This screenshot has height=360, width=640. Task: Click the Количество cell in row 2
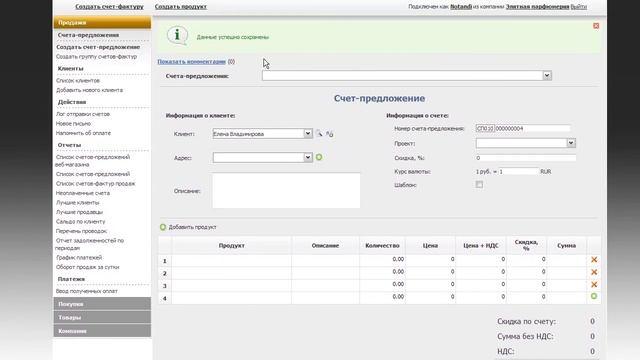382,272
